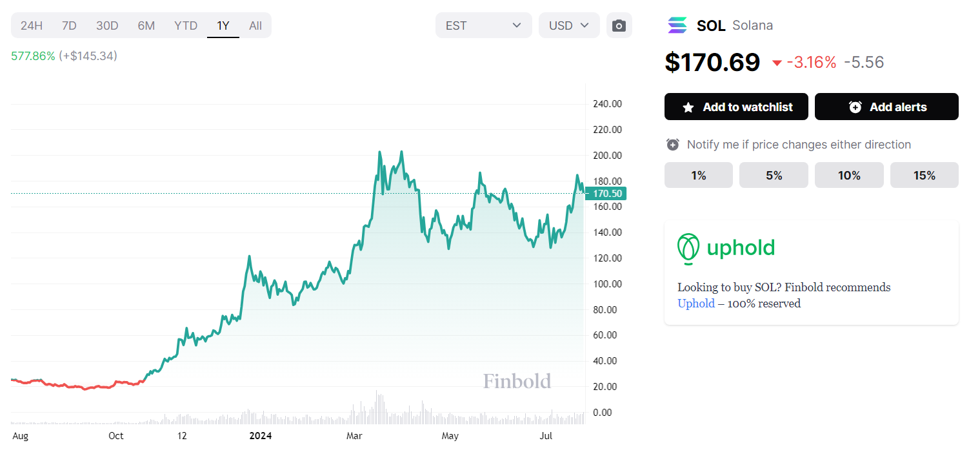
Task: Select the 1Y range tab
Action: pyautogui.click(x=223, y=26)
